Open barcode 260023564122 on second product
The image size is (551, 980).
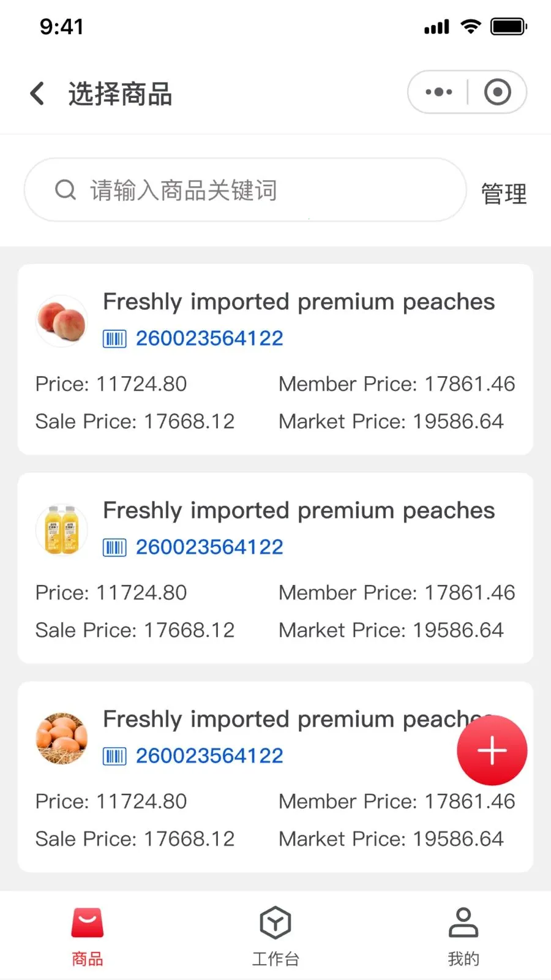pos(209,547)
